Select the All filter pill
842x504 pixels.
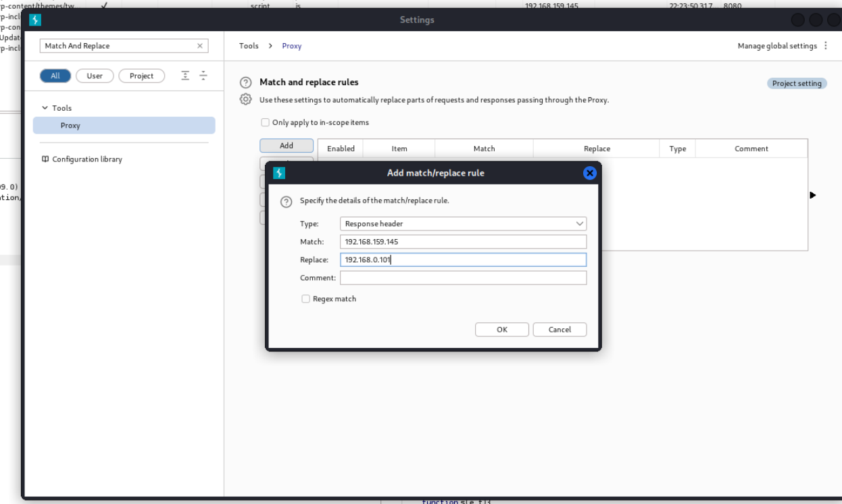[x=55, y=76]
